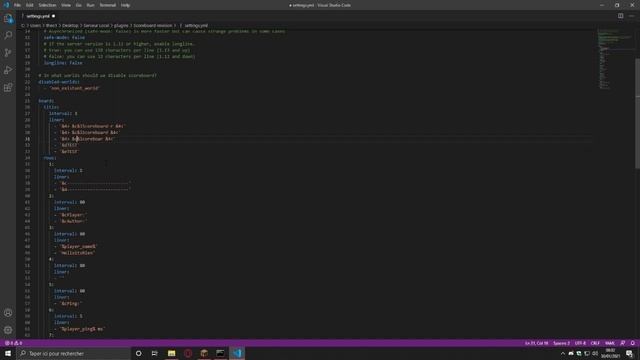640x360 pixels.
Task: Open the Go menu
Action: click(x=78, y=5)
